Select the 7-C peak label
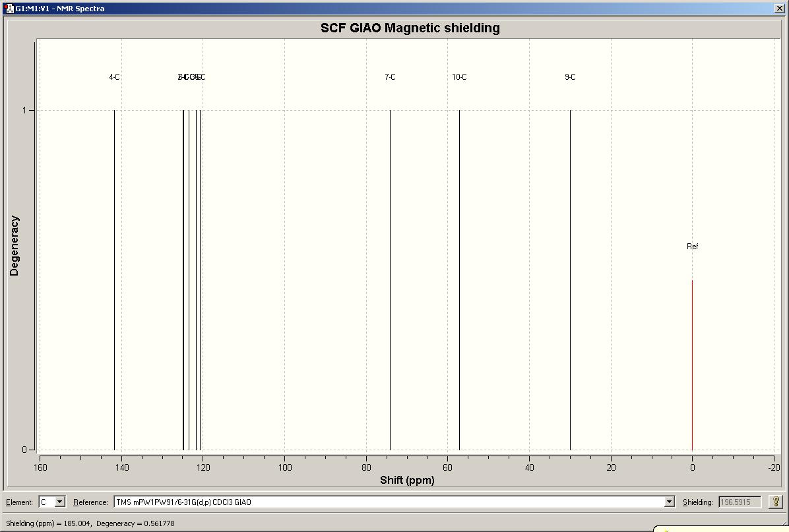This screenshot has height=532, width=789. pyautogui.click(x=390, y=77)
